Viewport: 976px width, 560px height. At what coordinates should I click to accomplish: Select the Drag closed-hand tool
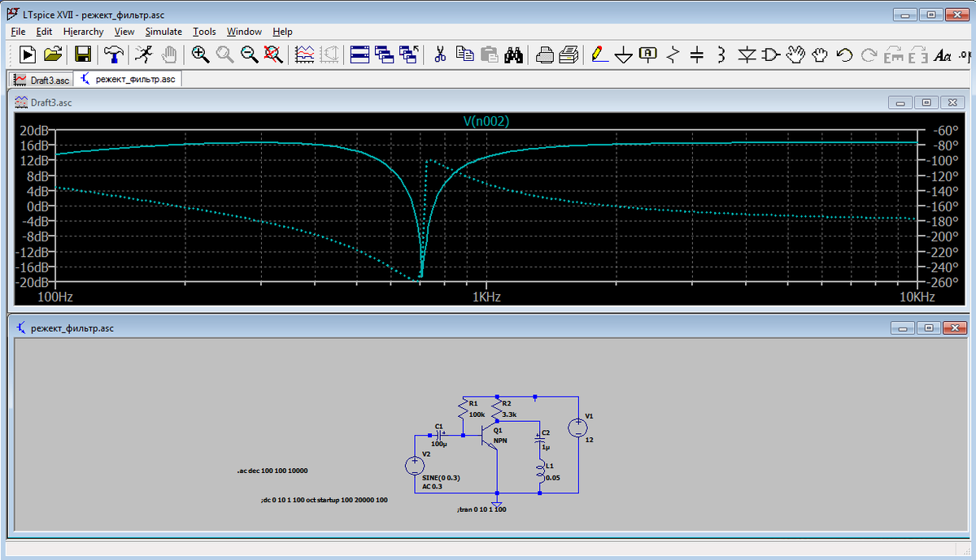(820, 54)
